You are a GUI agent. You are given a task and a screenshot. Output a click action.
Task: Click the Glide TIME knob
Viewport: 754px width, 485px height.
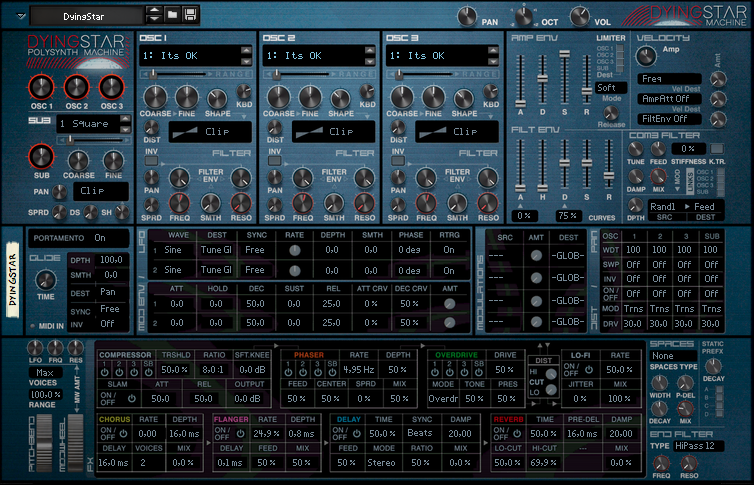[x=46, y=280]
